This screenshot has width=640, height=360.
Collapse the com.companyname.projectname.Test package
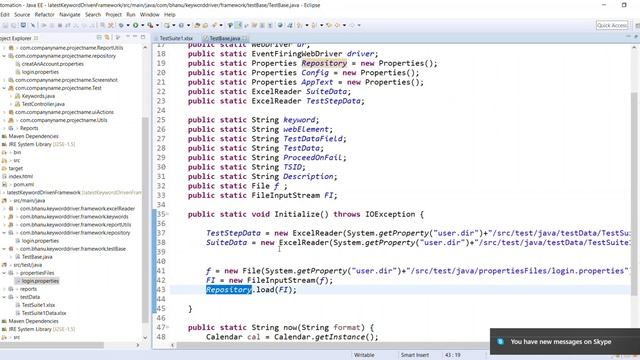[4, 88]
